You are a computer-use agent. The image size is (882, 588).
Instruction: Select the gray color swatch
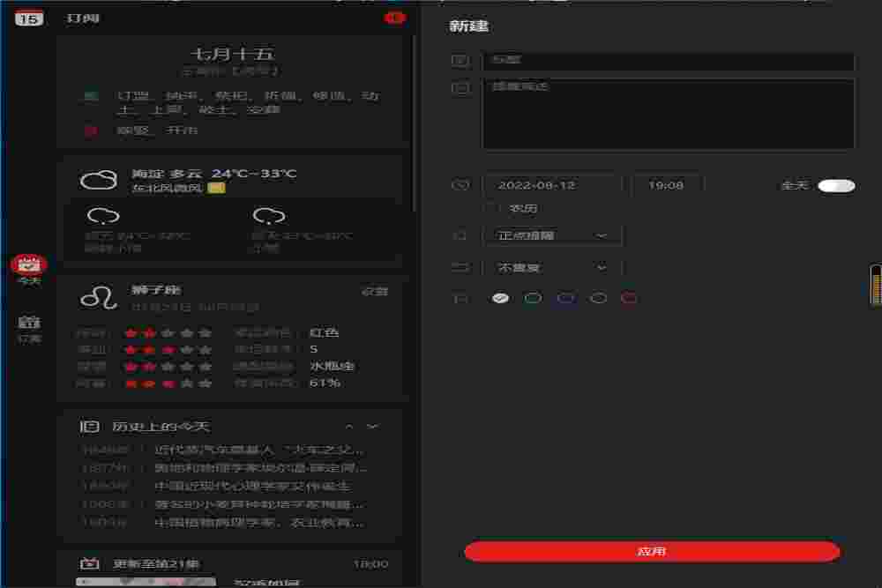click(x=599, y=298)
